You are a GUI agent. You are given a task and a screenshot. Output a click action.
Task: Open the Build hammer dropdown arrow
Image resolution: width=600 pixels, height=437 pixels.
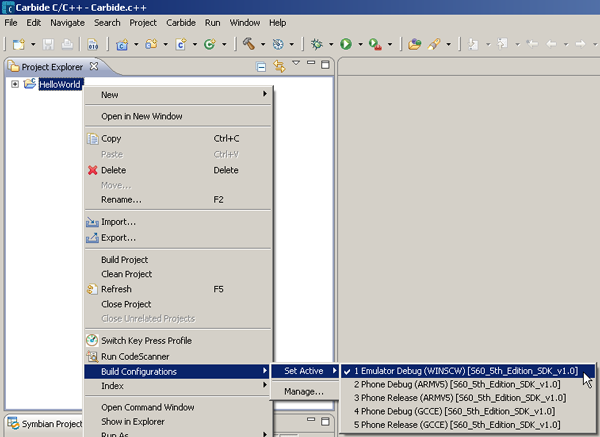pos(263,44)
